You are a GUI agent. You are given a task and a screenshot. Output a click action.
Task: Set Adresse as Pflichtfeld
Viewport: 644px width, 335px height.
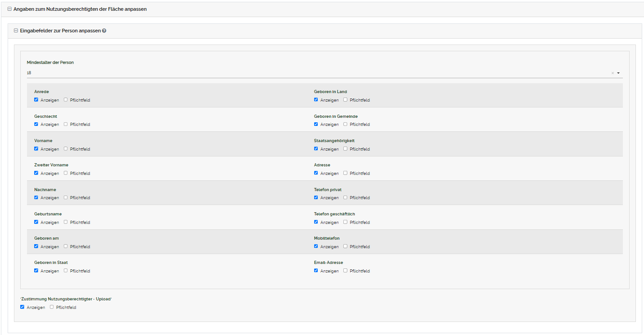coord(345,173)
